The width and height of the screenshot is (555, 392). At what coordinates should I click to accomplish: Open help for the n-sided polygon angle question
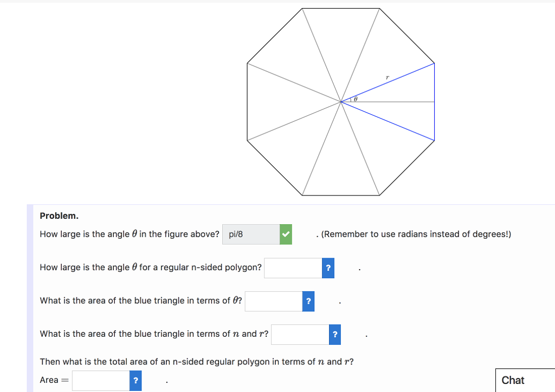[328, 267]
